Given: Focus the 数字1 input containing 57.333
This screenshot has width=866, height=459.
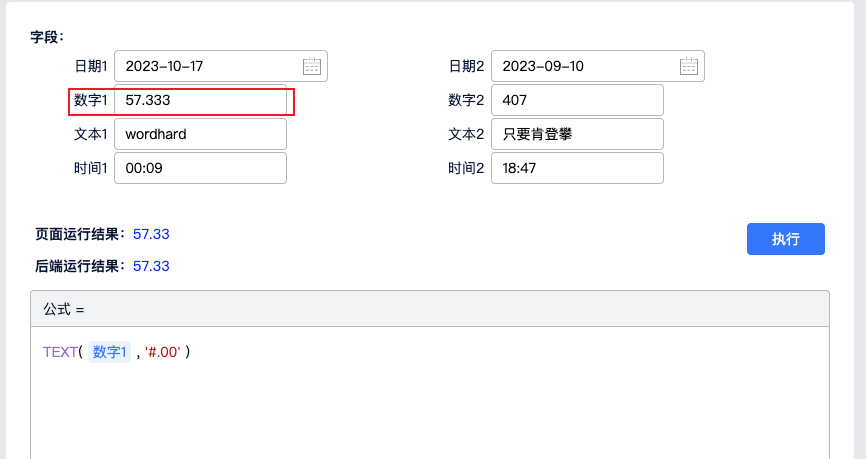Looking at the screenshot, I should (x=200, y=101).
